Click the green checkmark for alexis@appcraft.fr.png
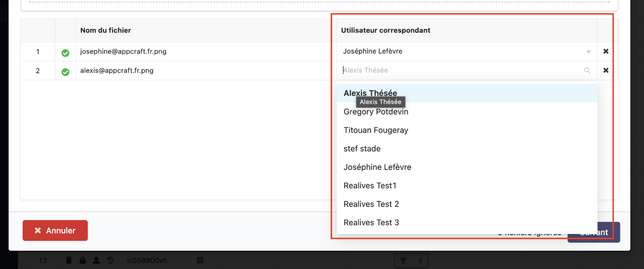 coord(66,72)
